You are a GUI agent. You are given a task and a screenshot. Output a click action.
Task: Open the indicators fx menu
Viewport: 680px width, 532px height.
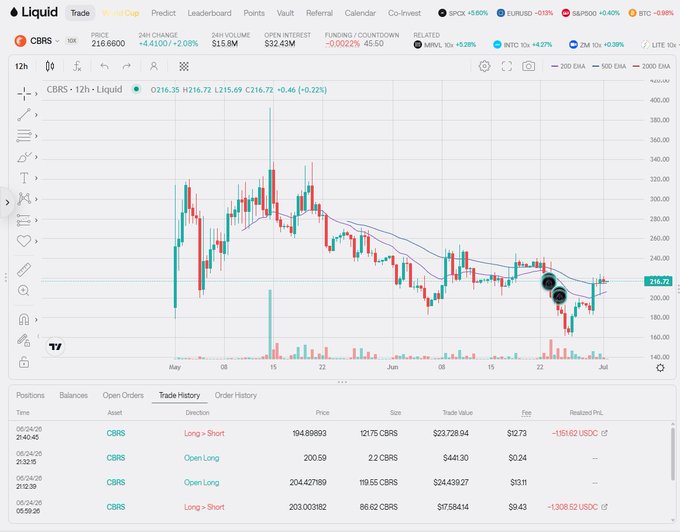77,66
